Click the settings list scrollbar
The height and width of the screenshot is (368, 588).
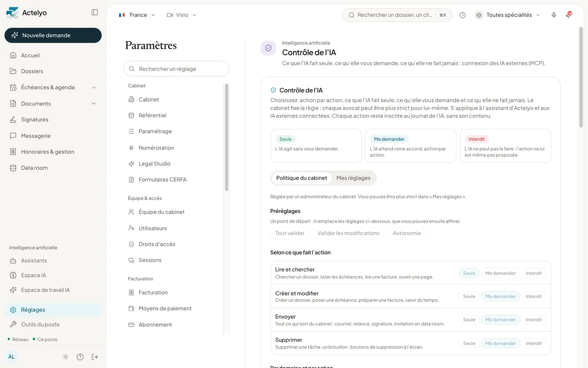[226, 137]
